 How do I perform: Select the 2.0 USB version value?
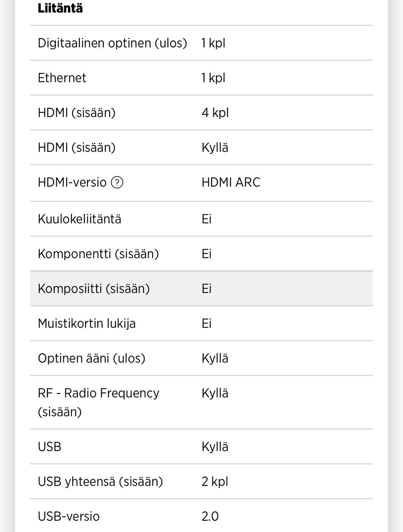(x=210, y=516)
